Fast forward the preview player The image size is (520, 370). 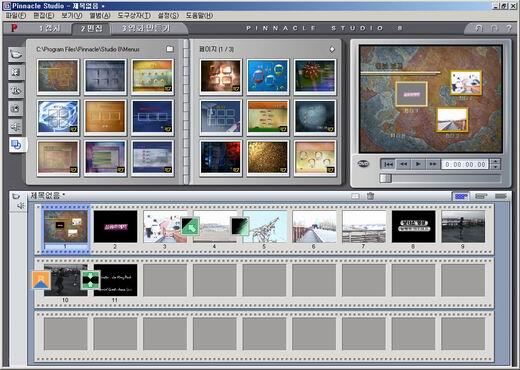pyautogui.click(x=433, y=164)
